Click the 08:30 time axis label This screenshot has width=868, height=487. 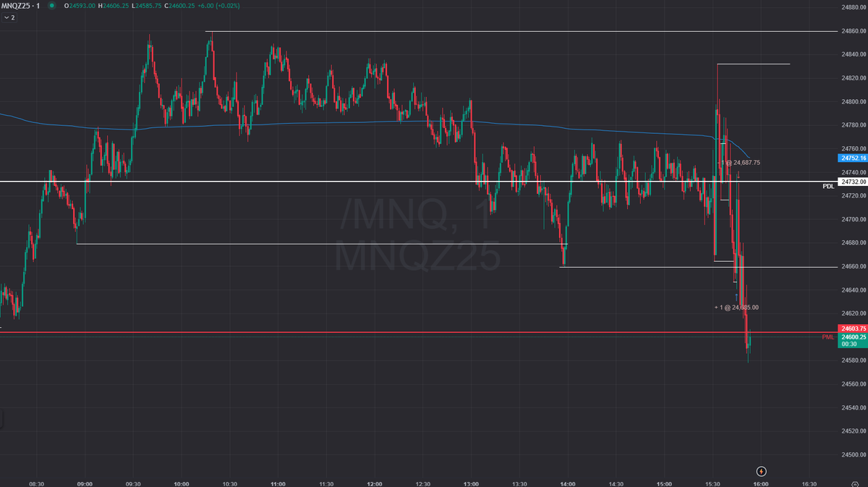tap(36, 484)
